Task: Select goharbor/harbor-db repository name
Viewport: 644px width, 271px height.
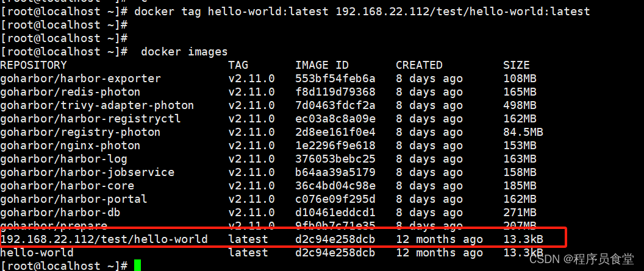Action: pos(60,213)
